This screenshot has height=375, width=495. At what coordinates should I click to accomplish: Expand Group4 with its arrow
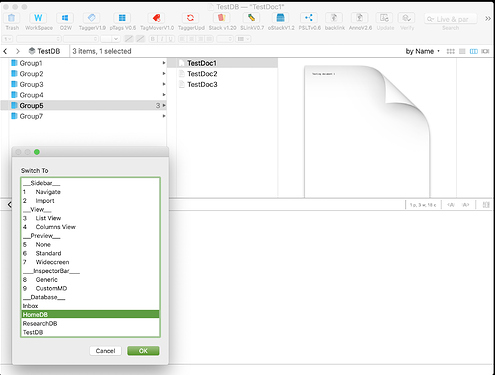pyautogui.click(x=164, y=95)
